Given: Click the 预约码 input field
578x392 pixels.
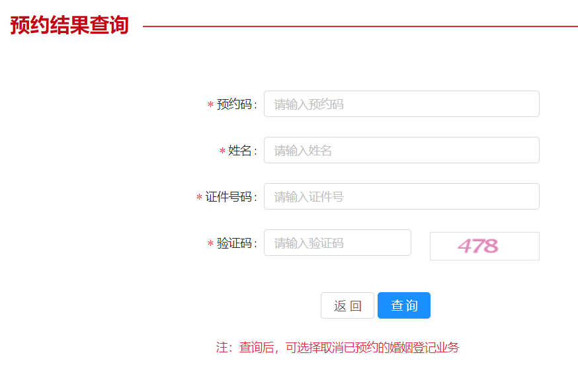Looking at the screenshot, I should [x=401, y=104].
